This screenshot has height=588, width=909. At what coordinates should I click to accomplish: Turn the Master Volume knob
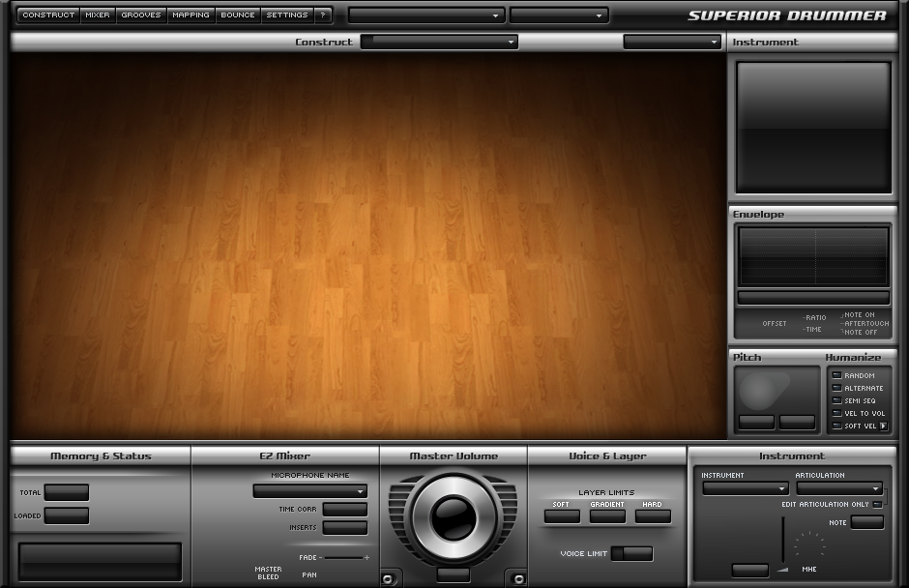tap(453, 518)
